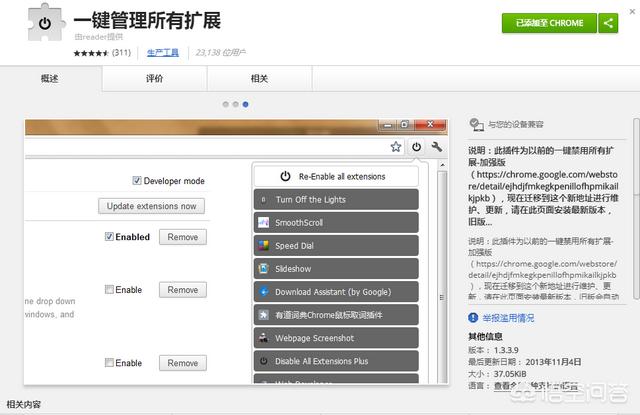Viewport: 640px width, 415px height.
Task: Select the third blue carousel dot
Action: pos(245,104)
